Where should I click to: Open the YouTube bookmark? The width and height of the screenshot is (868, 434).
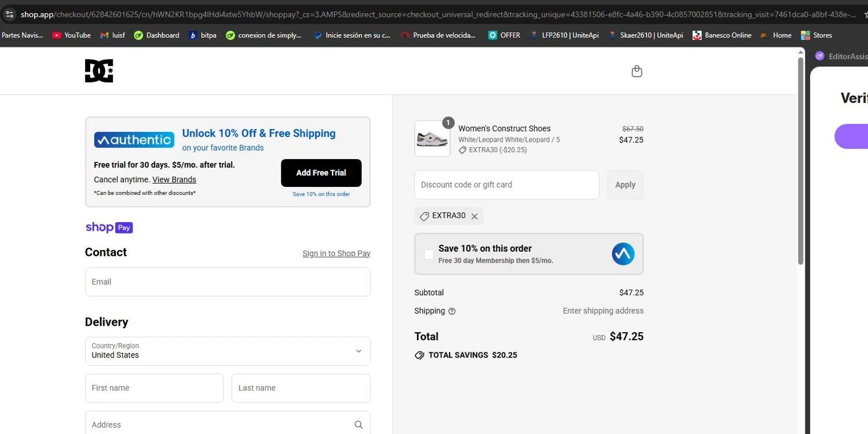click(71, 35)
